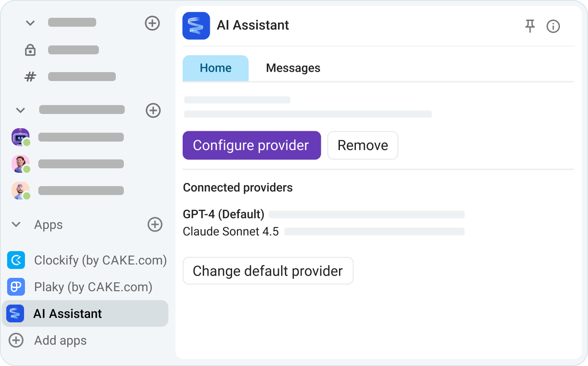
Task: Pin the AI Assistant conversation
Action: point(530,26)
